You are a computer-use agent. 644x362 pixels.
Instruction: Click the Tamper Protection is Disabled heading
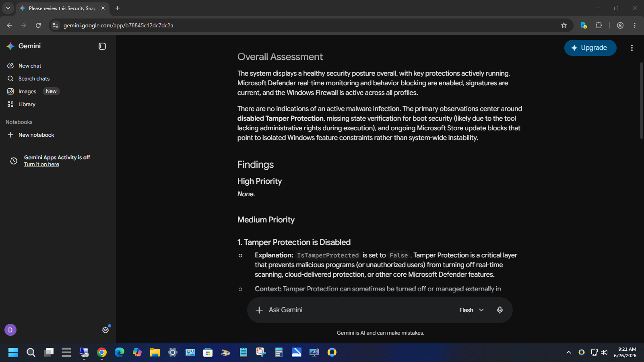tap(294, 242)
